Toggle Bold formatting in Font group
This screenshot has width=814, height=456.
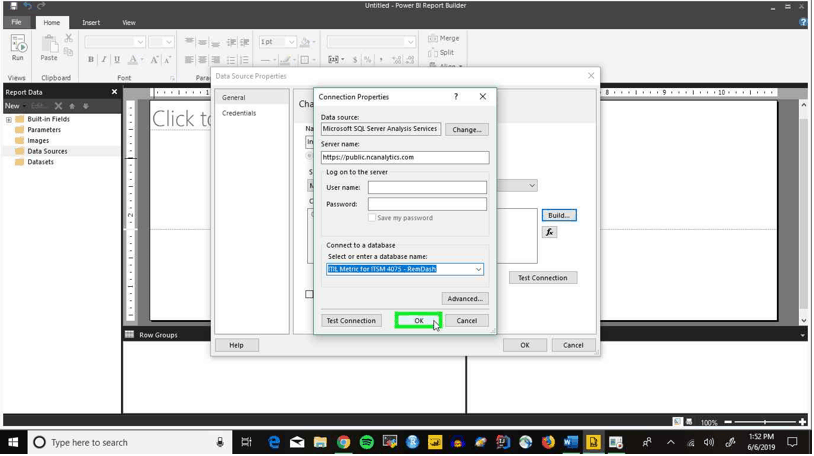click(x=91, y=60)
